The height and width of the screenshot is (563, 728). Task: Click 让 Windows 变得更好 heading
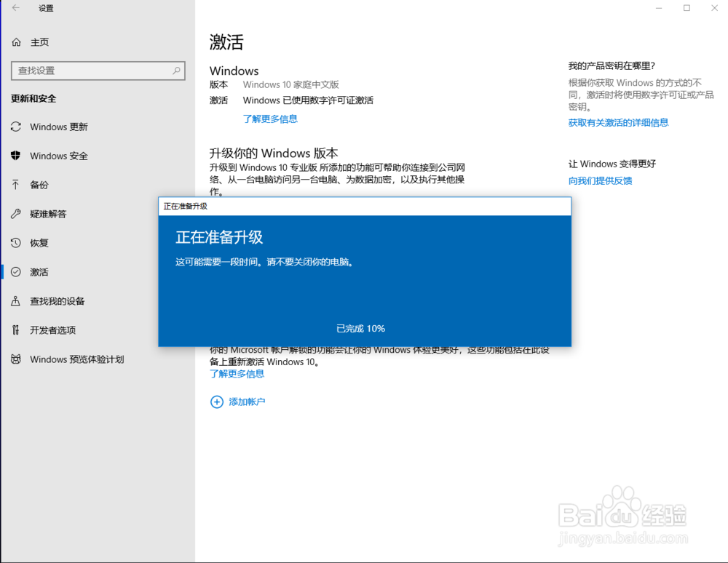tap(612, 164)
